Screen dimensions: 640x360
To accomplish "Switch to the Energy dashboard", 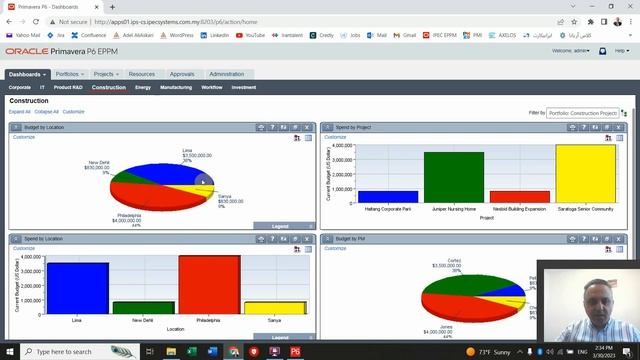I will [x=143, y=87].
